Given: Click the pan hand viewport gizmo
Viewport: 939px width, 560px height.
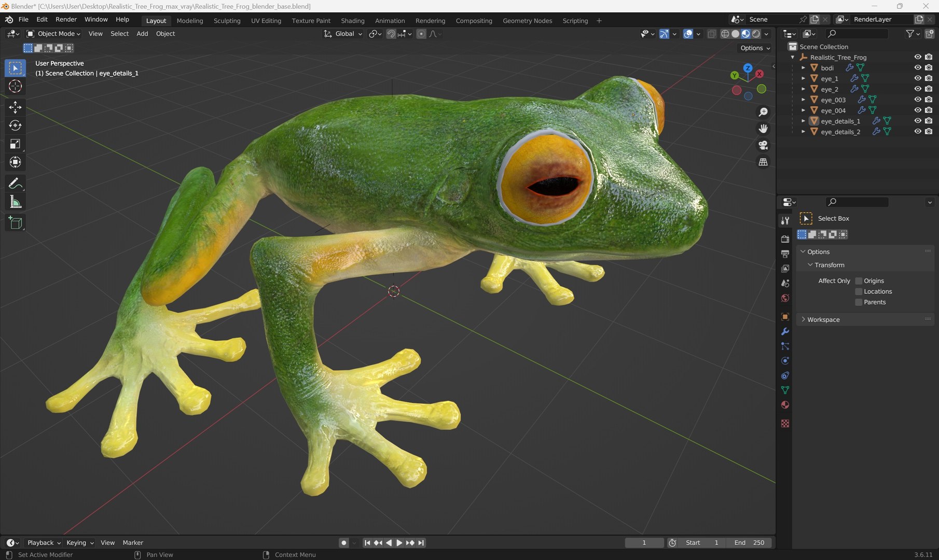Looking at the screenshot, I should click(763, 129).
